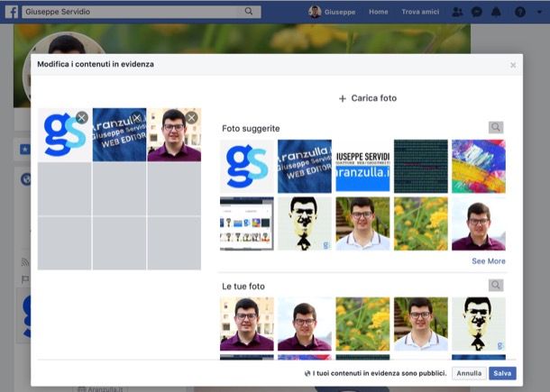Select the gs logo suggested photo
Screen dimensions: 550x392
[x=247, y=166]
